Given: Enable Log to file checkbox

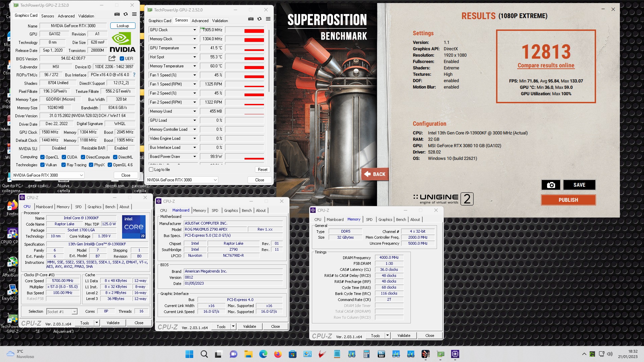Looking at the screenshot, I should click(x=151, y=170).
